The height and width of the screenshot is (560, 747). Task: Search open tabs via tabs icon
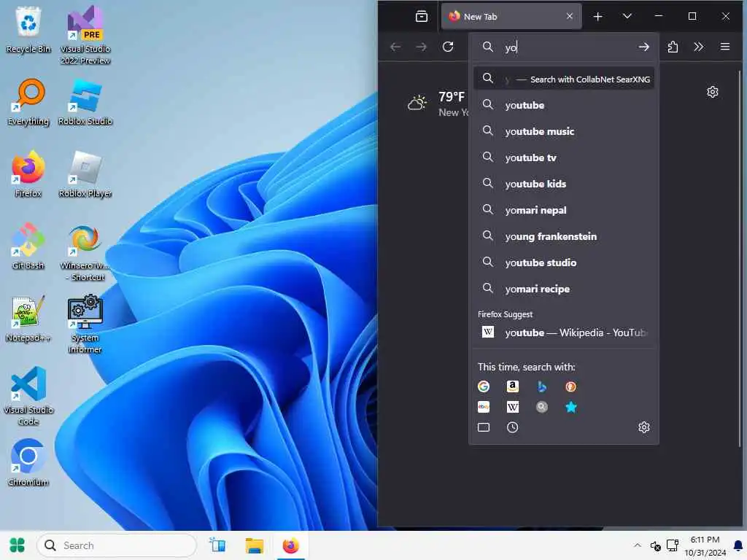coord(484,427)
